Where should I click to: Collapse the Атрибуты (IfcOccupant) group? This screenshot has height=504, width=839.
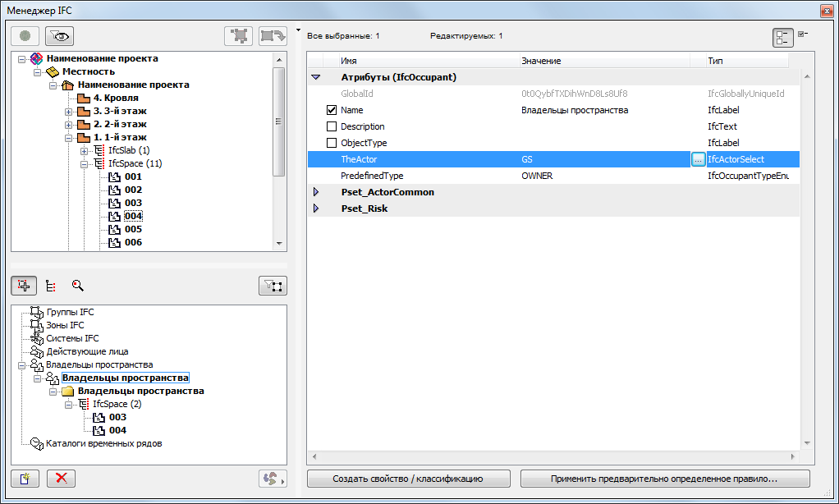(316, 77)
